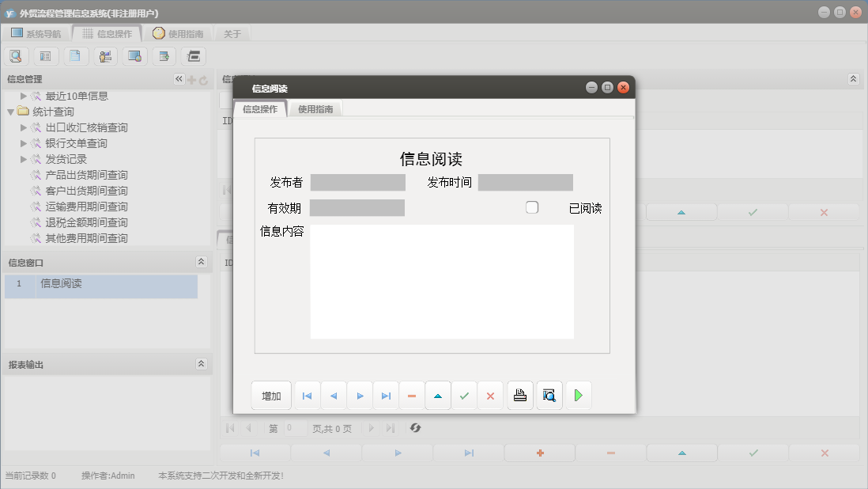The width and height of the screenshot is (868, 489).
Task: Click the red cancel X in the dialog toolbar
Action: click(x=490, y=395)
